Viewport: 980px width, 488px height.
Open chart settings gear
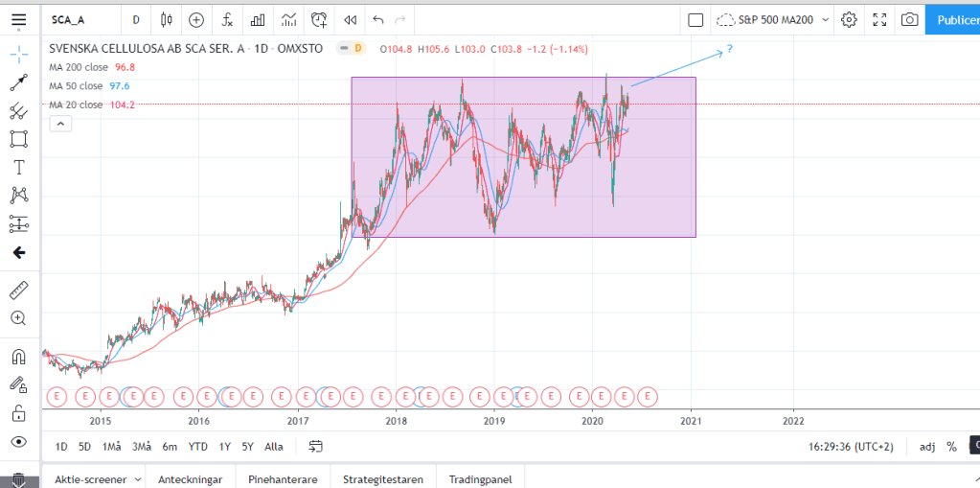coord(849,19)
